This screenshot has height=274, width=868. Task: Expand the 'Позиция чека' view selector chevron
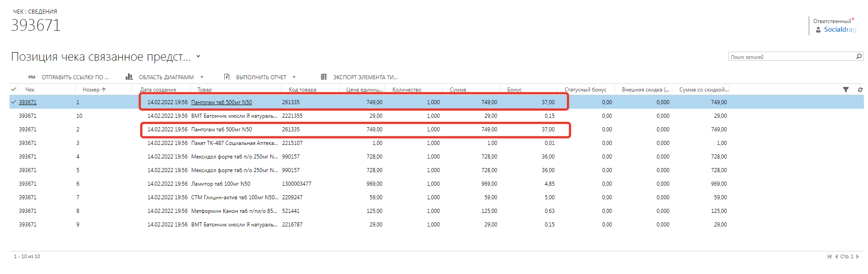pos(198,57)
